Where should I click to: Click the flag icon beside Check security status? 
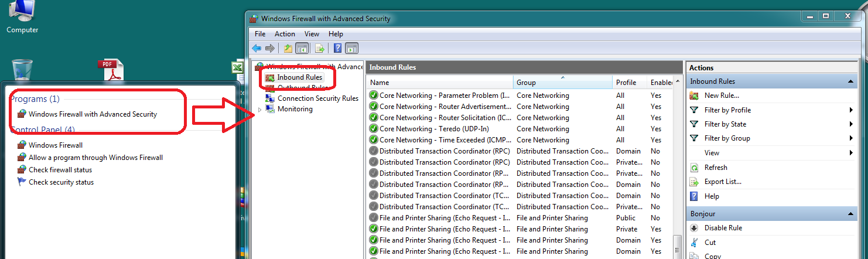point(22,182)
